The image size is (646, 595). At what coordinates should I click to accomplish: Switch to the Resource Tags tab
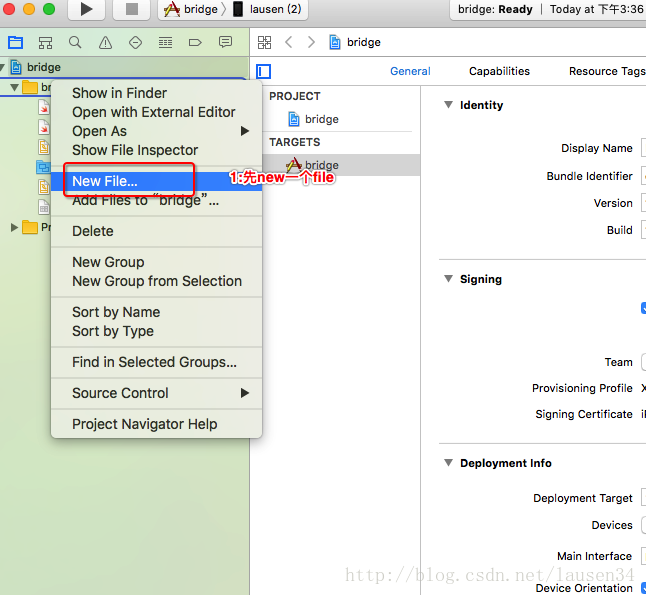(607, 71)
